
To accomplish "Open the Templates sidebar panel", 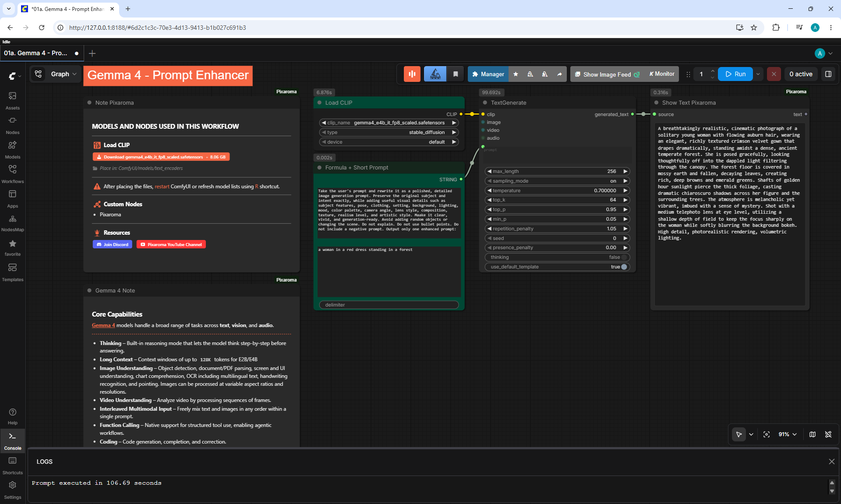I will tap(13, 272).
